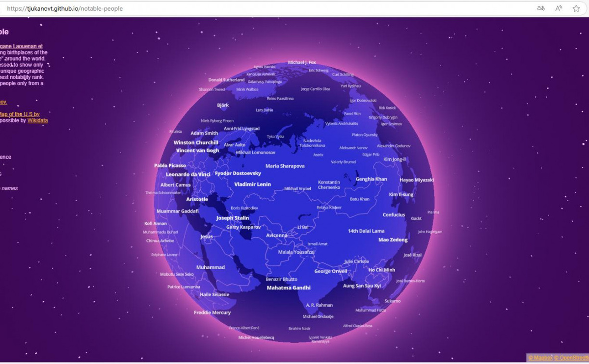Click the Kim Jong-il label
The height and width of the screenshot is (364, 589).
tap(395, 159)
